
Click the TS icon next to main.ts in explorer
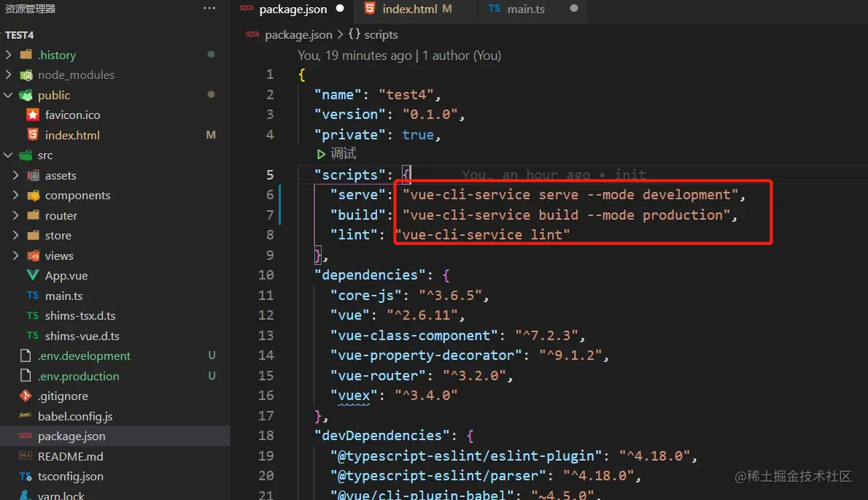tap(33, 295)
